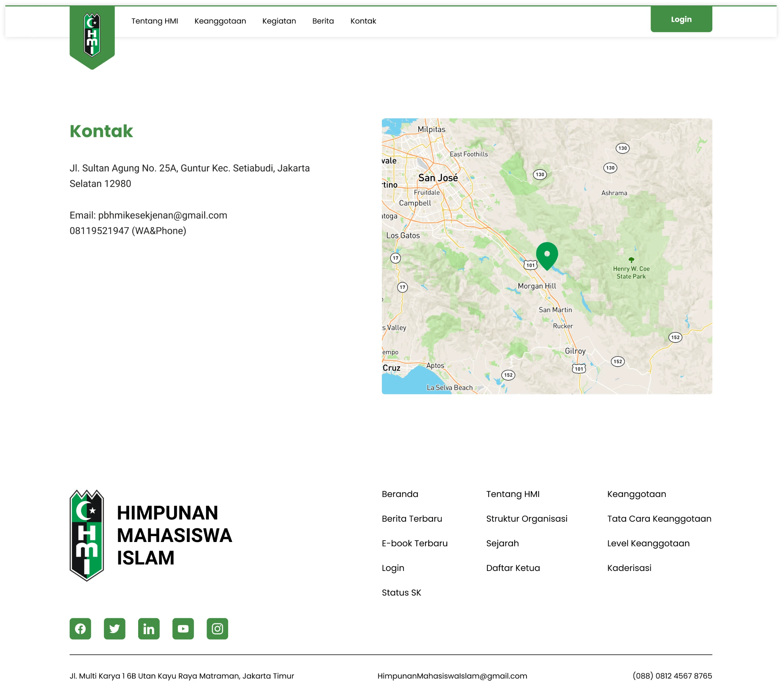Open the Facebook social icon
Image resolution: width=782 pixels, height=700 pixels.
pyautogui.click(x=80, y=628)
